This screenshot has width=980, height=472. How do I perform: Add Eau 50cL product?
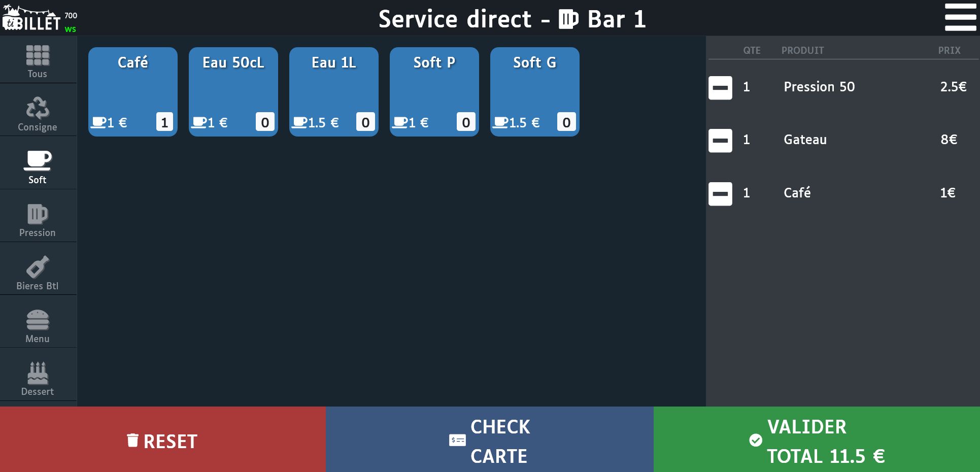[x=233, y=91]
